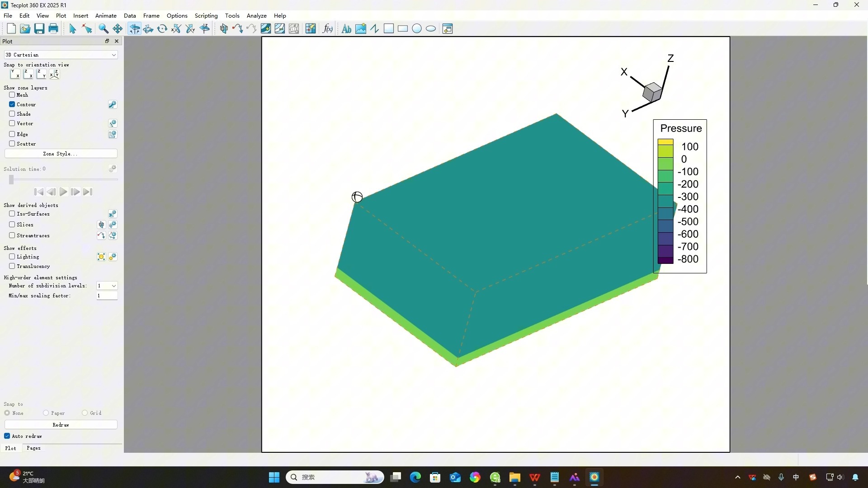
Task: Click the Print icon in toolbar
Action: [x=53, y=29]
